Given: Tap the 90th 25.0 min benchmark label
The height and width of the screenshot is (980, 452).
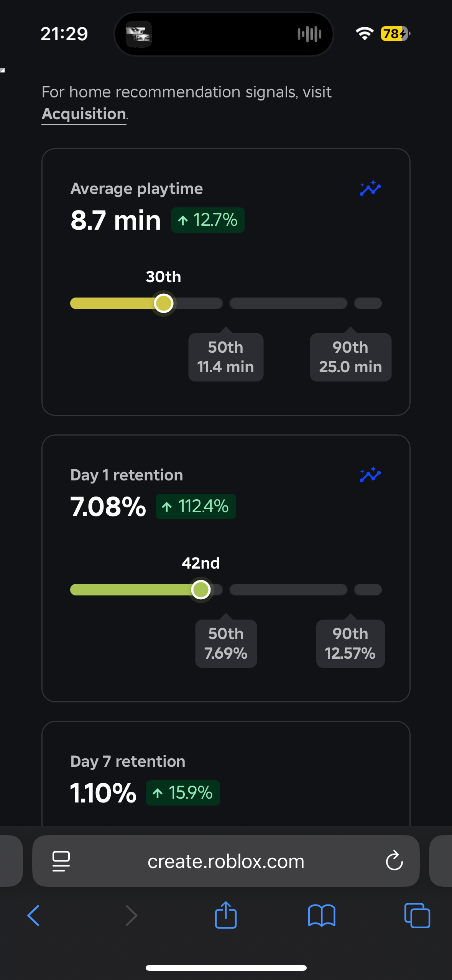Looking at the screenshot, I should (350, 357).
